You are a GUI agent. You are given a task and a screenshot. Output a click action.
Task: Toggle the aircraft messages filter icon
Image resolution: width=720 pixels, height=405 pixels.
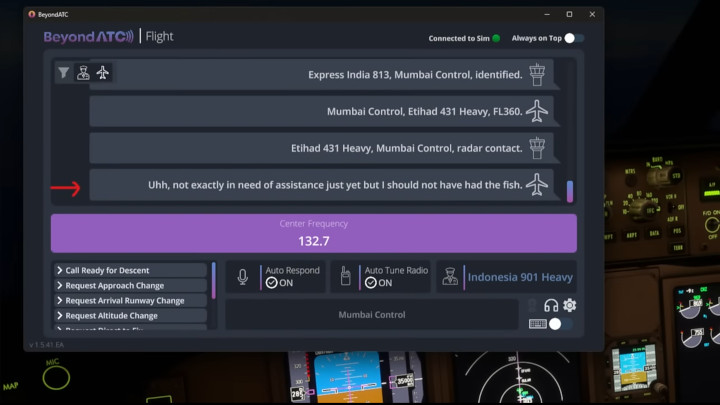point(102,73)
